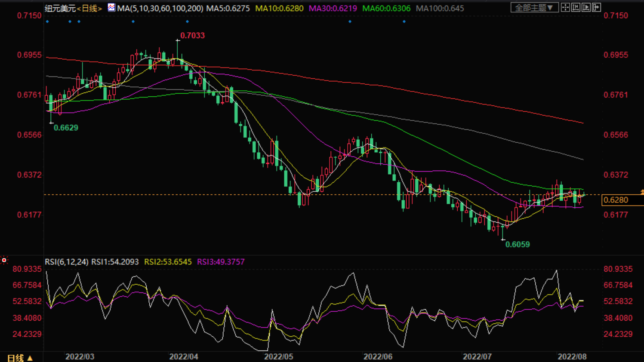
Task: Click the orange arrow at right price axis edge
Action: click(641, 192)
